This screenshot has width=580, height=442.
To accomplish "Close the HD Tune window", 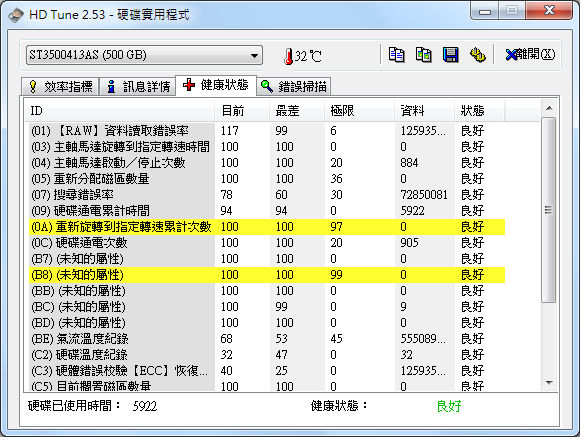I will (549, 10).
